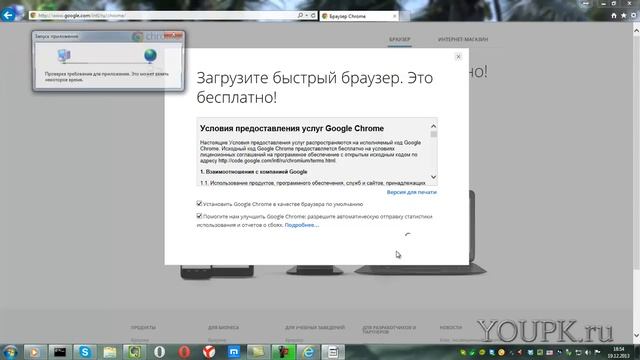The image size is (640, 360).
Task: Close the Запуск приложения launch window
Action: click(173, 36)
